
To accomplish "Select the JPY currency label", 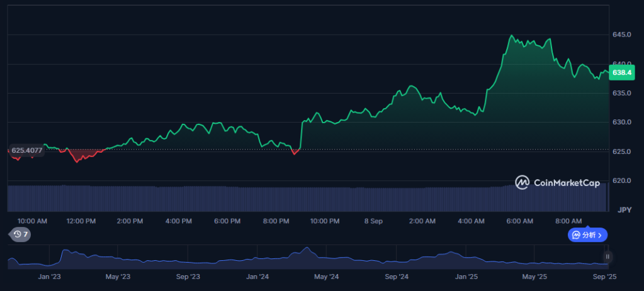I will pos(624,210).
